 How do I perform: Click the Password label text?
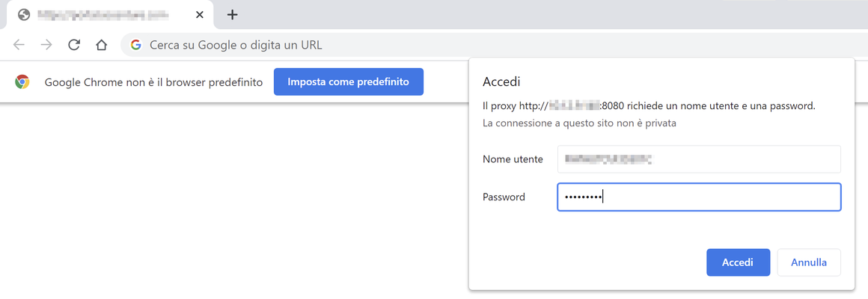504,197
